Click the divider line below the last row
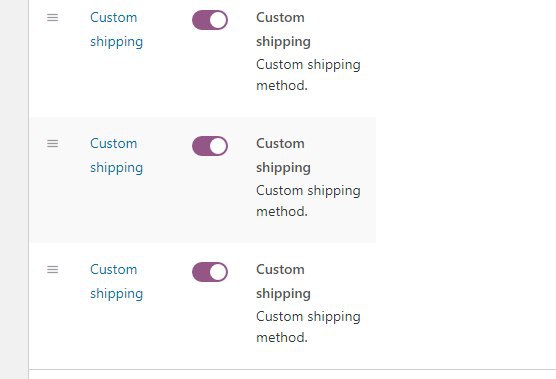 coord(292,369)
